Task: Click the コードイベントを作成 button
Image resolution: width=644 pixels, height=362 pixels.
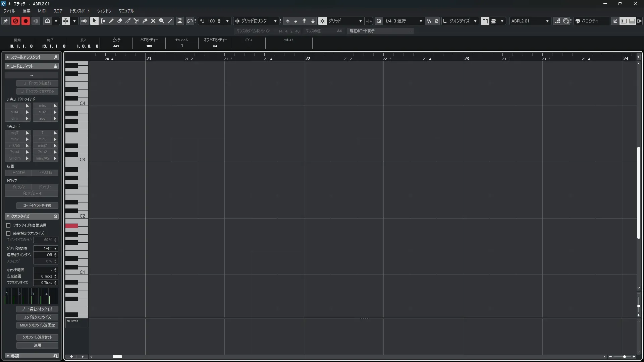Action: pos(37,205)
